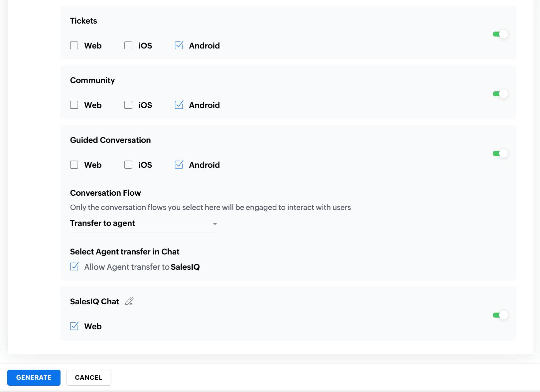
Task: Turn off the Community toggle switch
Action: (500, 94)
